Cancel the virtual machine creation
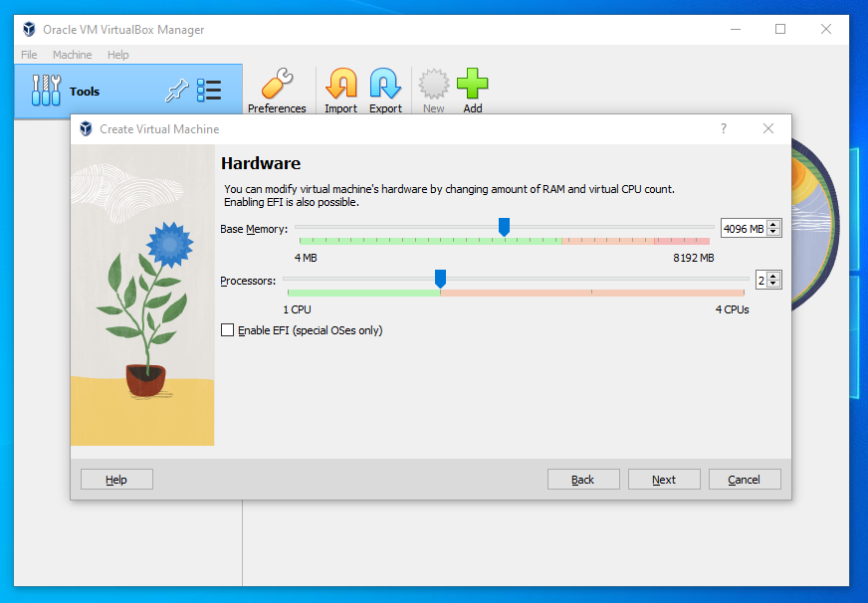 tap(745, 480)
